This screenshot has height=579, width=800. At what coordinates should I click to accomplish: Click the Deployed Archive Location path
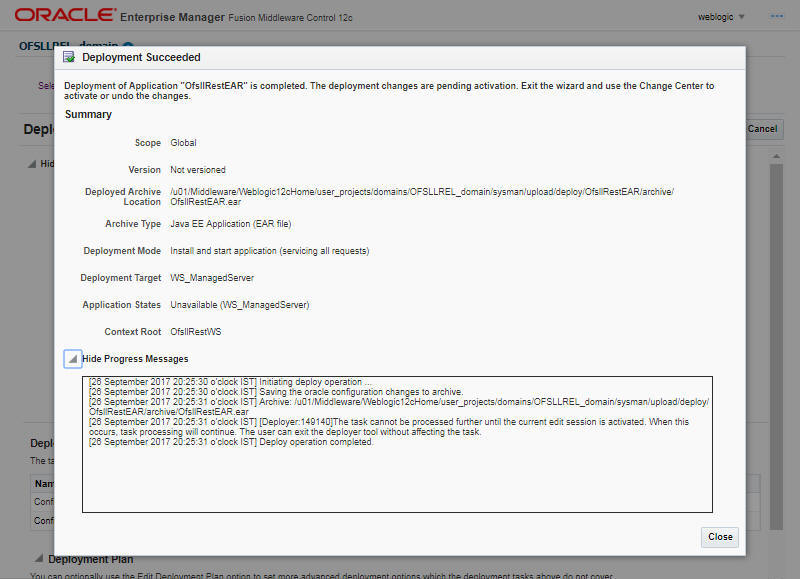[x=422, y=196]
